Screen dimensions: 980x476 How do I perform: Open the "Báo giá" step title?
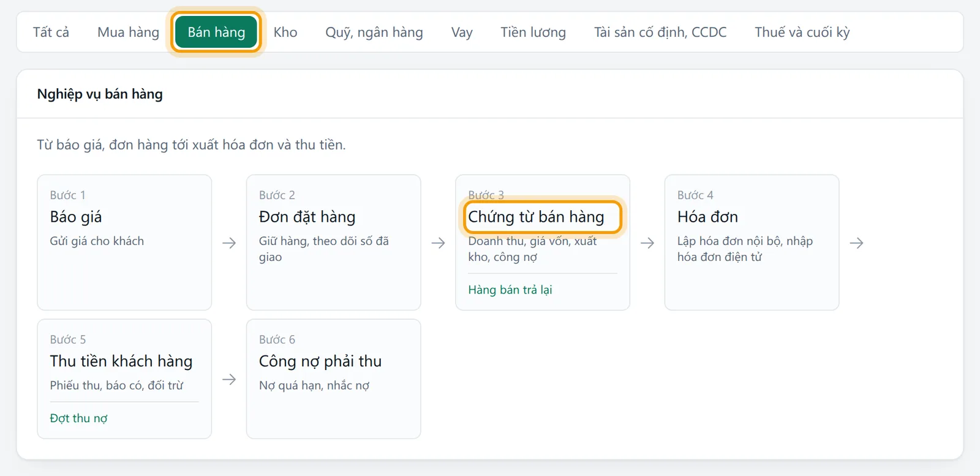tap(76, 217)
